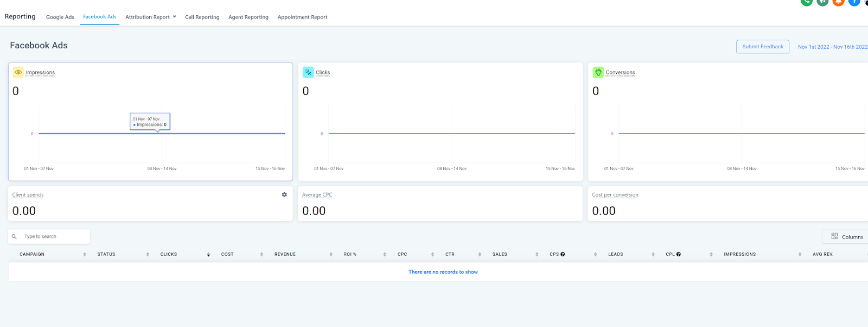
Task: Click the yellow eye Impressions icon
Action: pos(18,72)
